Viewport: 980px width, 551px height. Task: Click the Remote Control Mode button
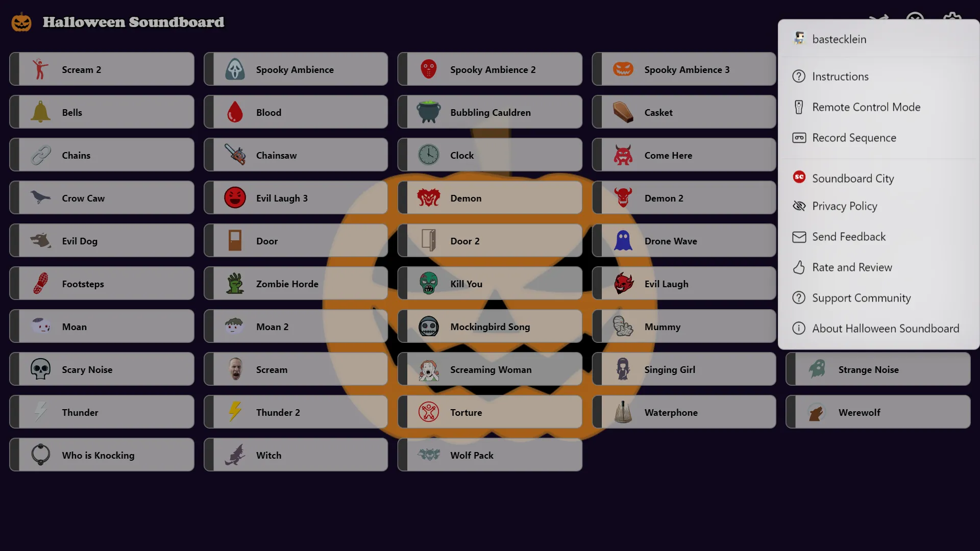[x=866, y=106]
